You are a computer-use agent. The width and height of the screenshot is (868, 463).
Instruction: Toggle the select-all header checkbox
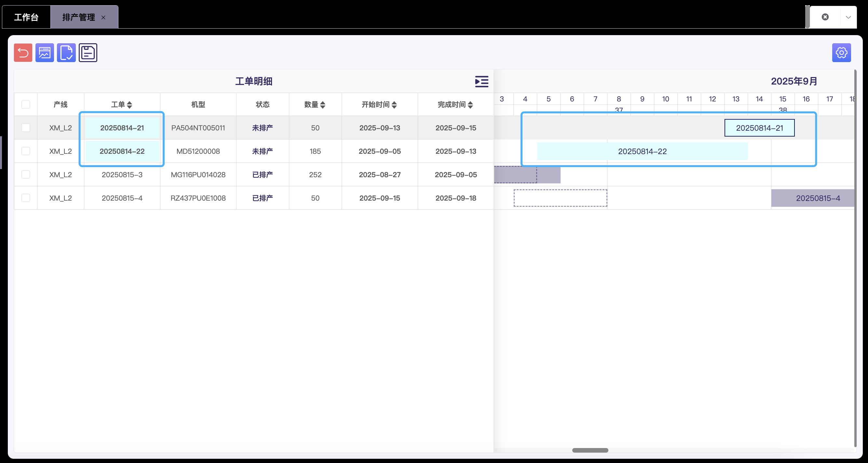pyautogui.click(x=26, y=104)
